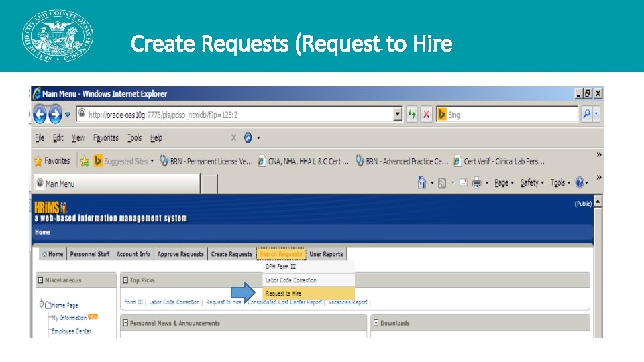
Task: Open the recent pages dropdown beside Forward
Action: click(68, 115)
